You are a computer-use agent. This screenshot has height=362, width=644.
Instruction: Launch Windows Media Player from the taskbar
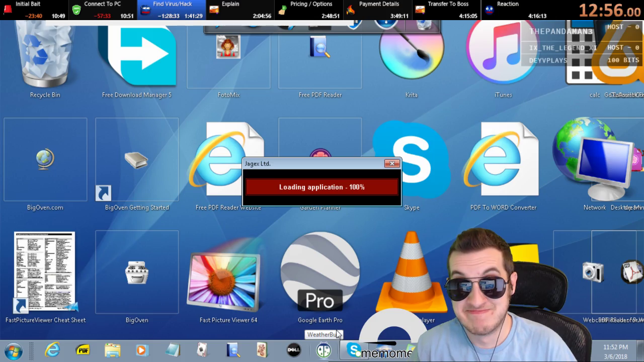(x=142, y=350)
